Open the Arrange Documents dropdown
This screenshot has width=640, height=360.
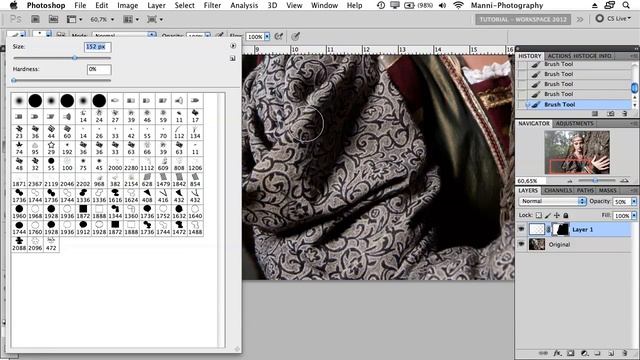click(131, 19)
